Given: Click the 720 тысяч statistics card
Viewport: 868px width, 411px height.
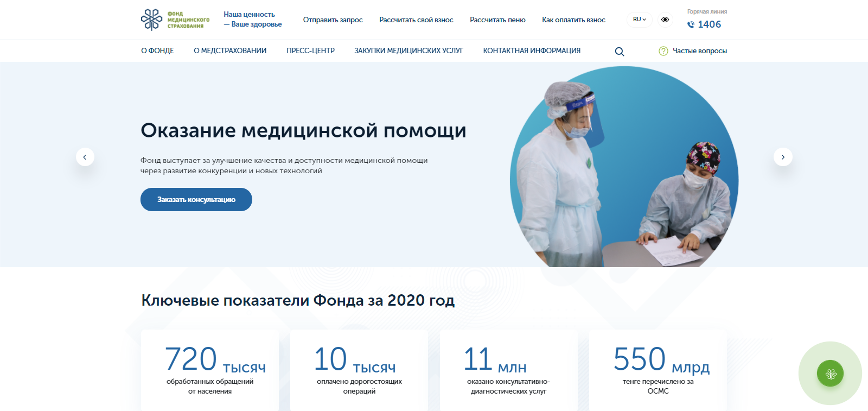Looking at the screenshot, I should (210, 370).
